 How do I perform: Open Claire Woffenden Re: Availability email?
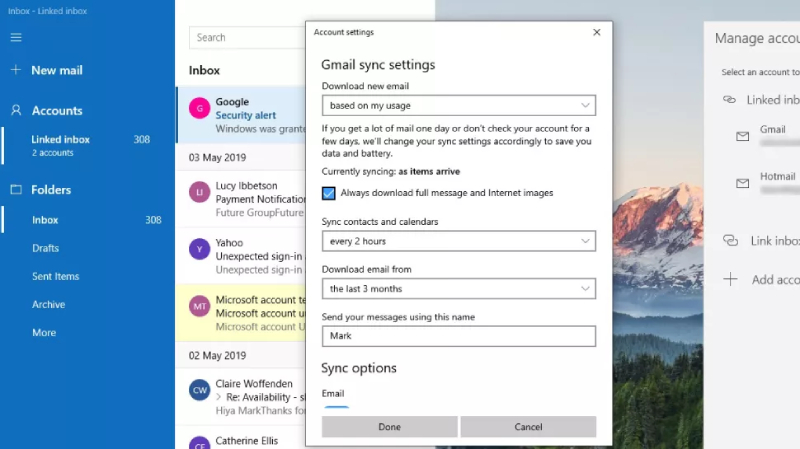(x=241, y=397)
